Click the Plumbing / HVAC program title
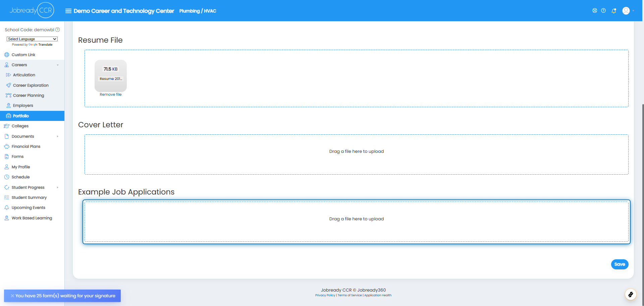644x306 pixels. tap(198, 11)
